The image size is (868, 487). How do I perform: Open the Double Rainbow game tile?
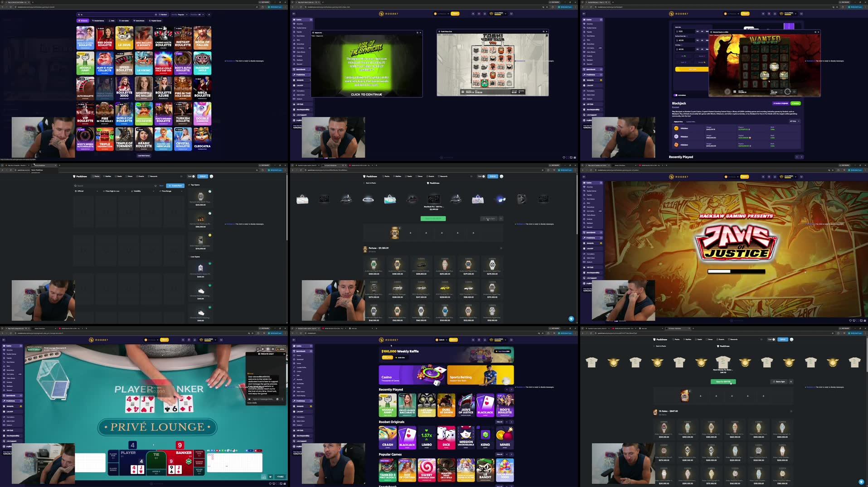pos(202,114)
